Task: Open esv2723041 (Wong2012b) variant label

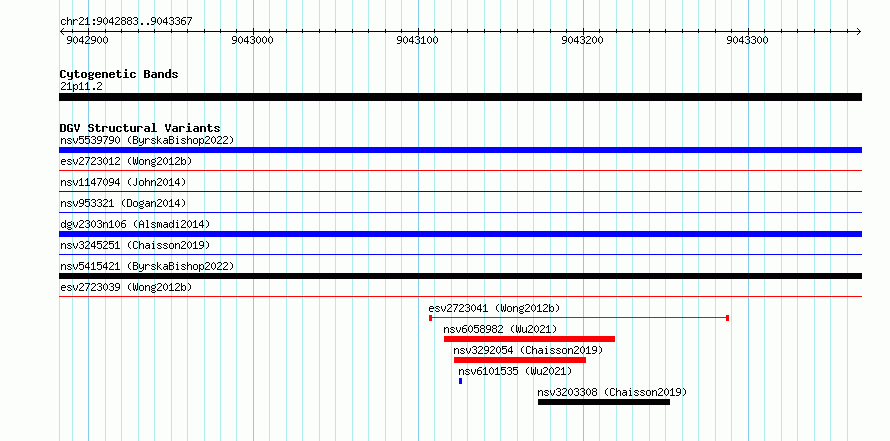Action: click(x=494, y=308)
